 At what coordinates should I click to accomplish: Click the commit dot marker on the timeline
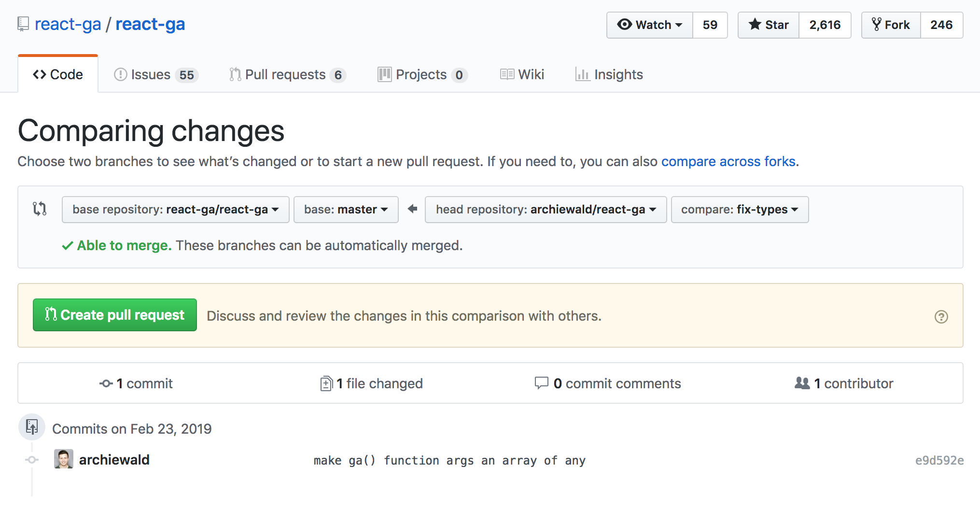32,460
